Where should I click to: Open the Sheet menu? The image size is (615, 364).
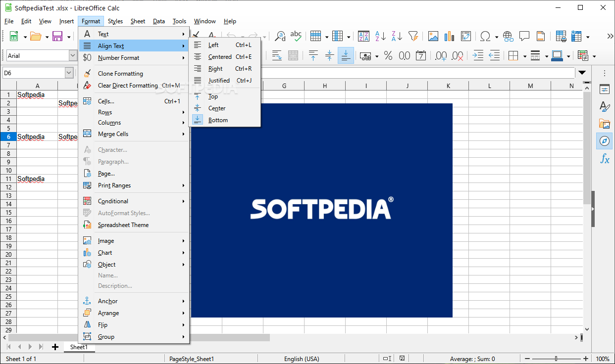point(138,21)
